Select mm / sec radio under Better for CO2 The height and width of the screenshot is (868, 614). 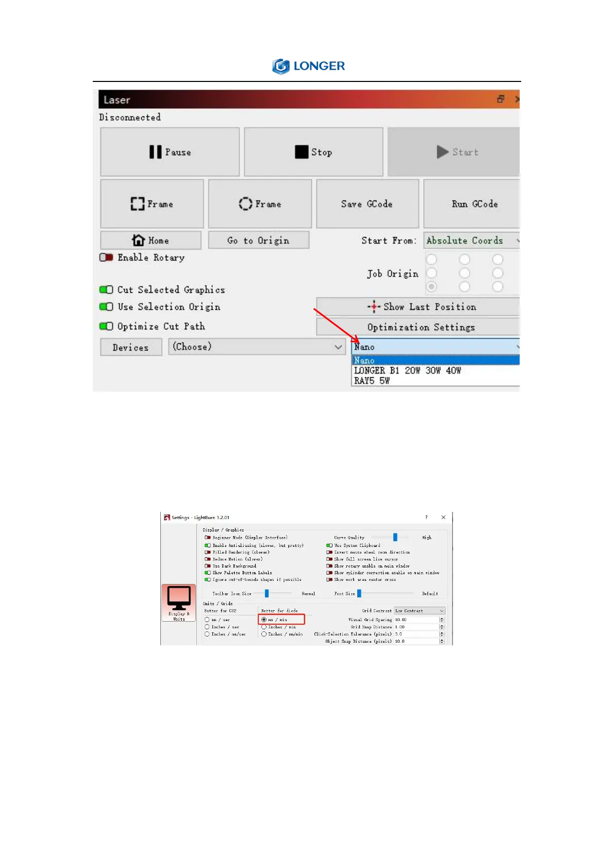pos(207,620)
